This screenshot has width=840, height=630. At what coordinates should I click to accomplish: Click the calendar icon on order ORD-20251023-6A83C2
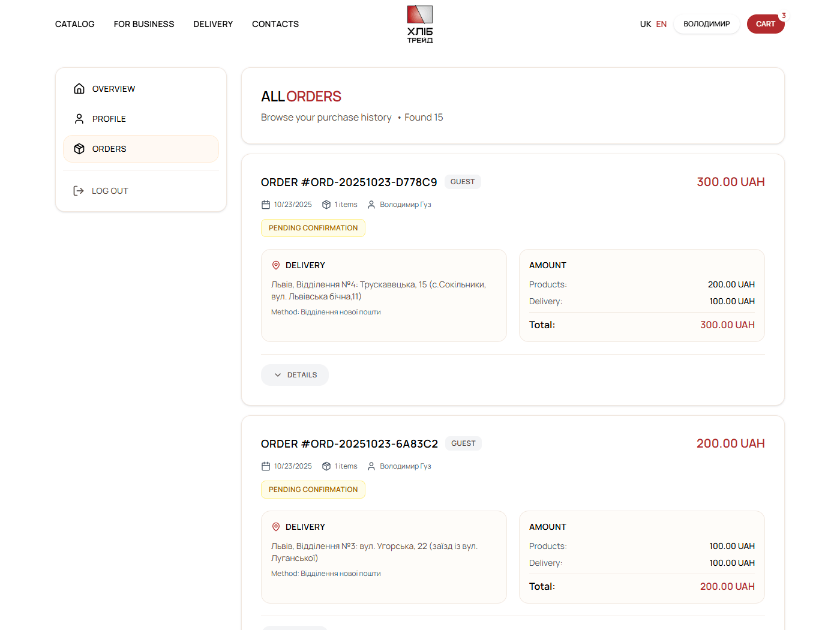click(x=266, y=466)
